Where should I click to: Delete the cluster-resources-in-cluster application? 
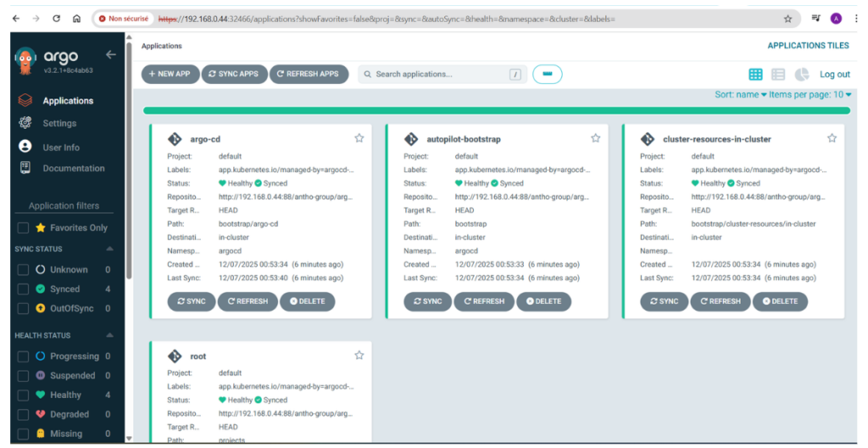(x=780, y=301)
